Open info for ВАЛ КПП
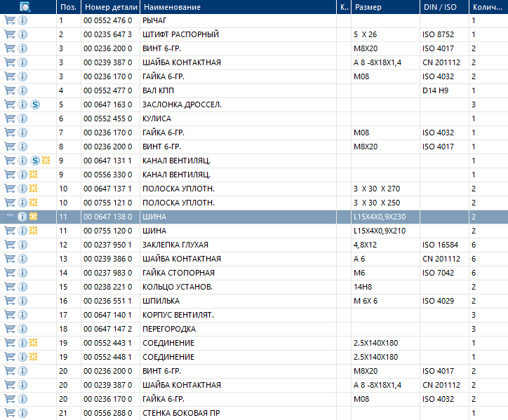The width and height of the screenshot is (508, 420). (22, 90)
